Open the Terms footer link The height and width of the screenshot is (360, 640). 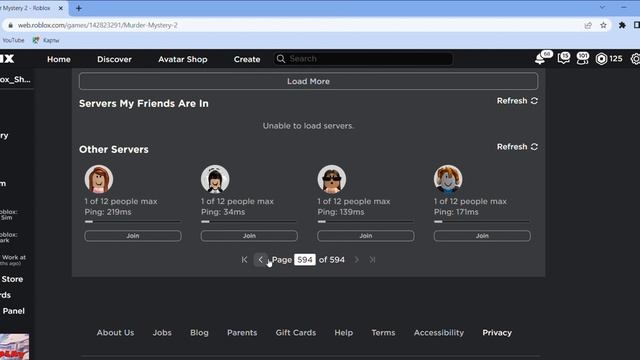tap(383, 333)
